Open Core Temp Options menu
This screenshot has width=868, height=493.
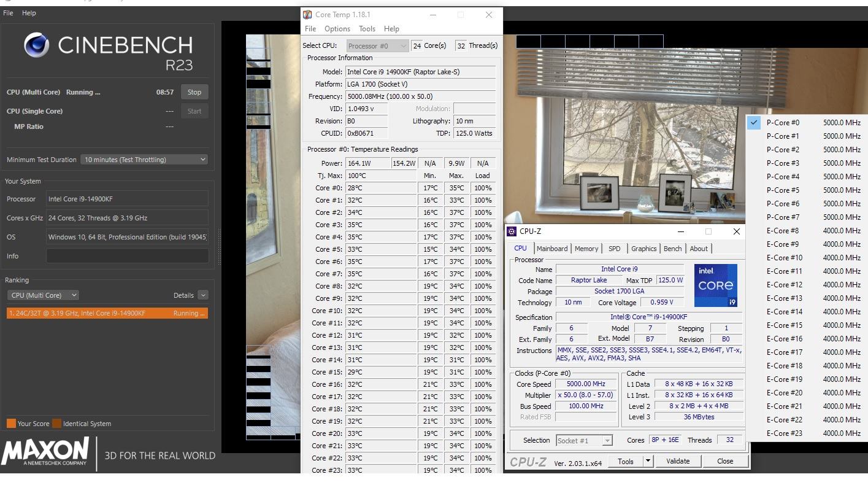pyautogui.click(x=337, y=29)
